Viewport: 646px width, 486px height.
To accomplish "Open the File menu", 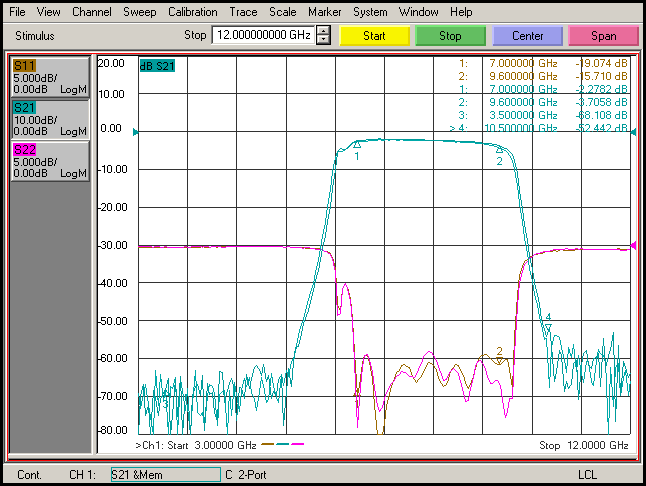I will (x=17, y=12).
